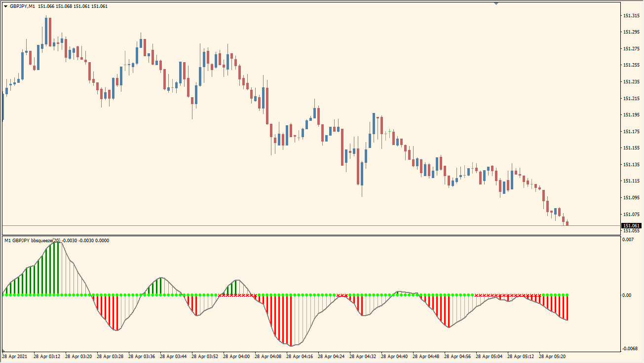Click the -0.0068 indicator scale value

630,348
